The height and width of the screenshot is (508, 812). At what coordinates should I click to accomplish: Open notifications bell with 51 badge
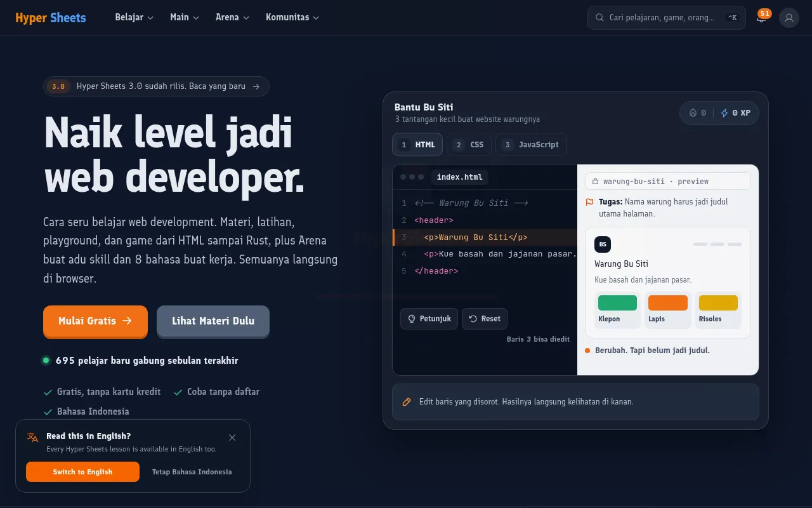(x=761, y=18)
